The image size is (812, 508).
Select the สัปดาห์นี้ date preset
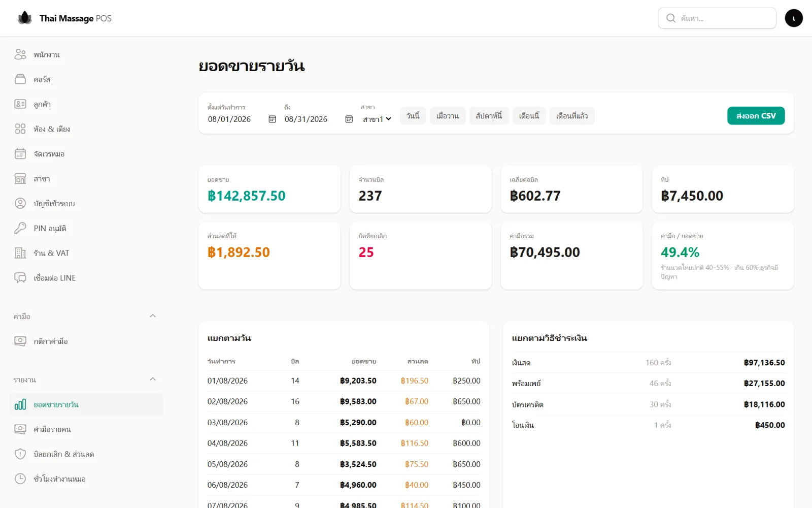[489, 116]
